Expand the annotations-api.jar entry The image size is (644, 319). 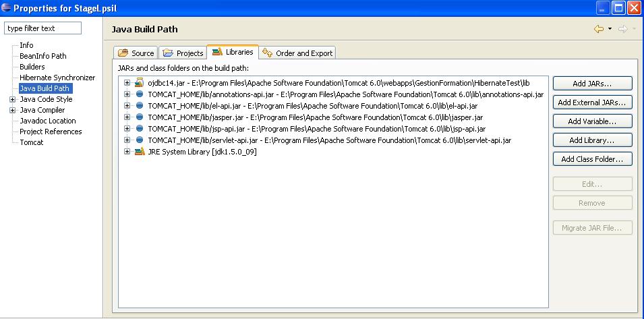[x=127, y=94]
